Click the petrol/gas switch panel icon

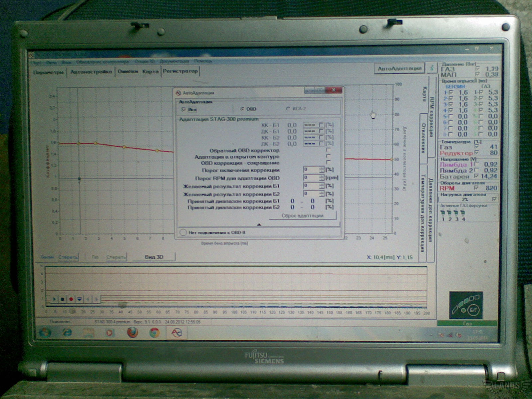pos(465,305)
